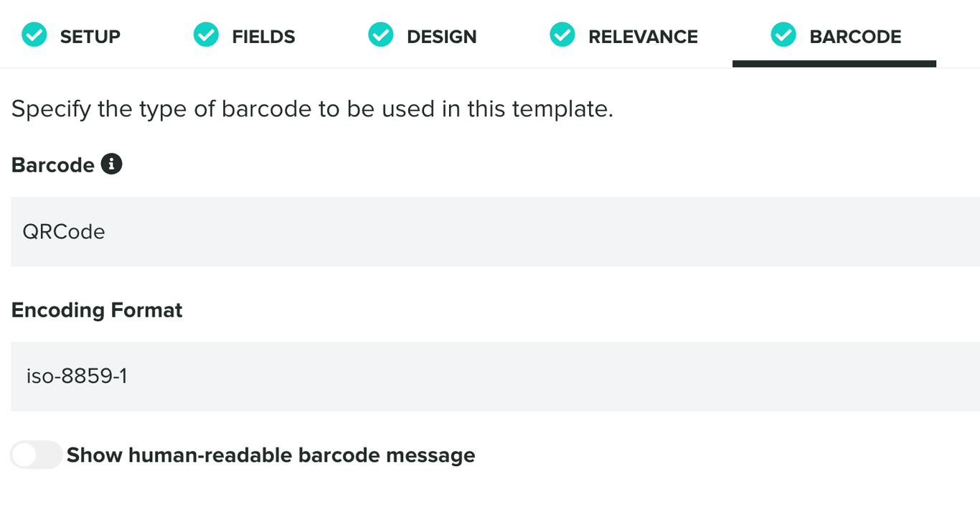Screen dimensions: 980x512
Task: Open the Barcode info tooltip icon
Action: [x=113, y=164]
